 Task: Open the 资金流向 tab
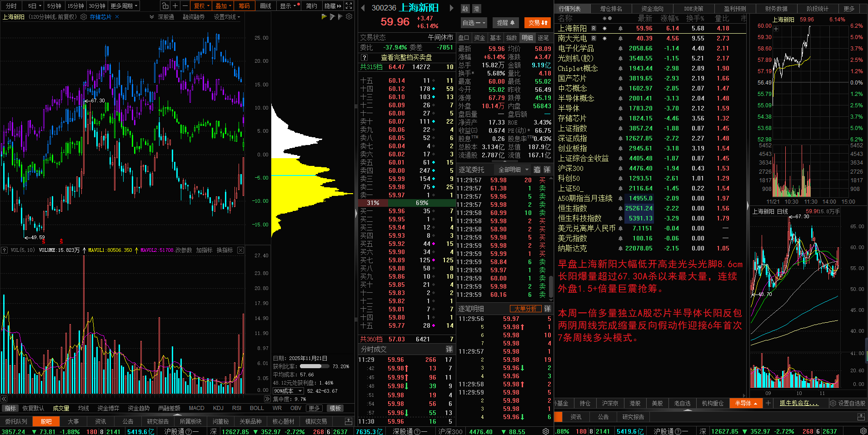pyautogui.click(x=652, y=9)
